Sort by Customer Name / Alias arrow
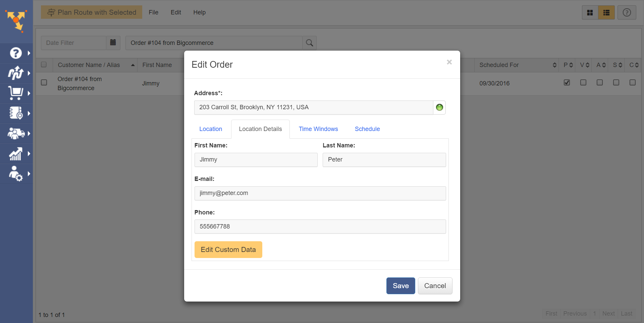This screenshot has width=644, height=323. pos(133,65)
